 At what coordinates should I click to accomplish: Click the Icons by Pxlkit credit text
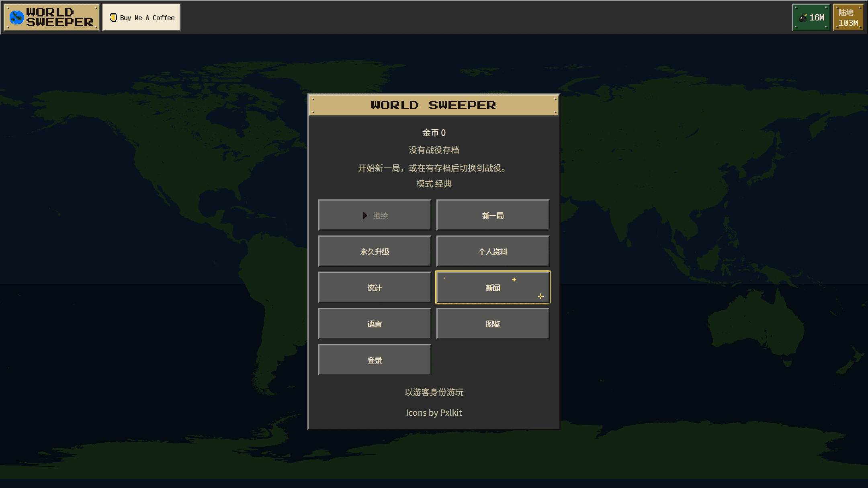pos(434,413)
